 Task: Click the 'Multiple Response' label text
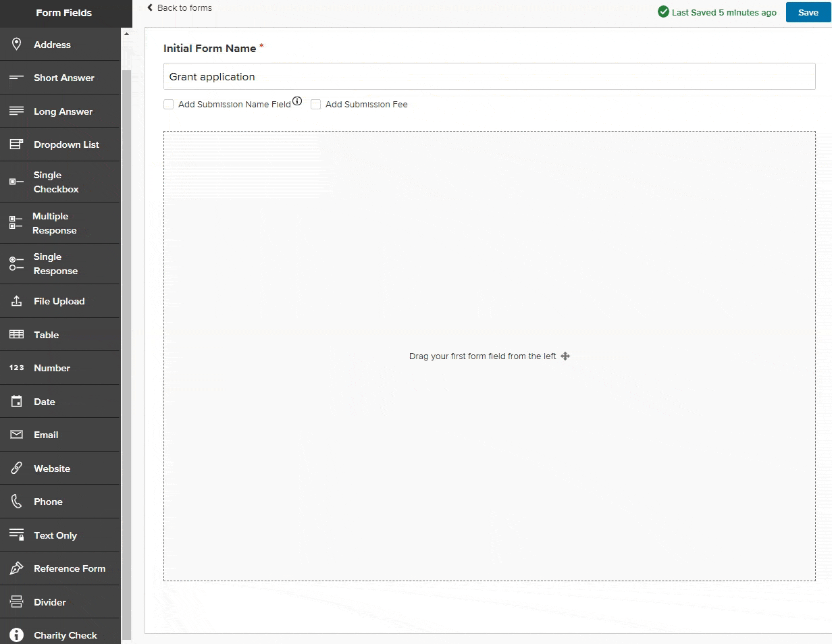click(x=54, y=223)
